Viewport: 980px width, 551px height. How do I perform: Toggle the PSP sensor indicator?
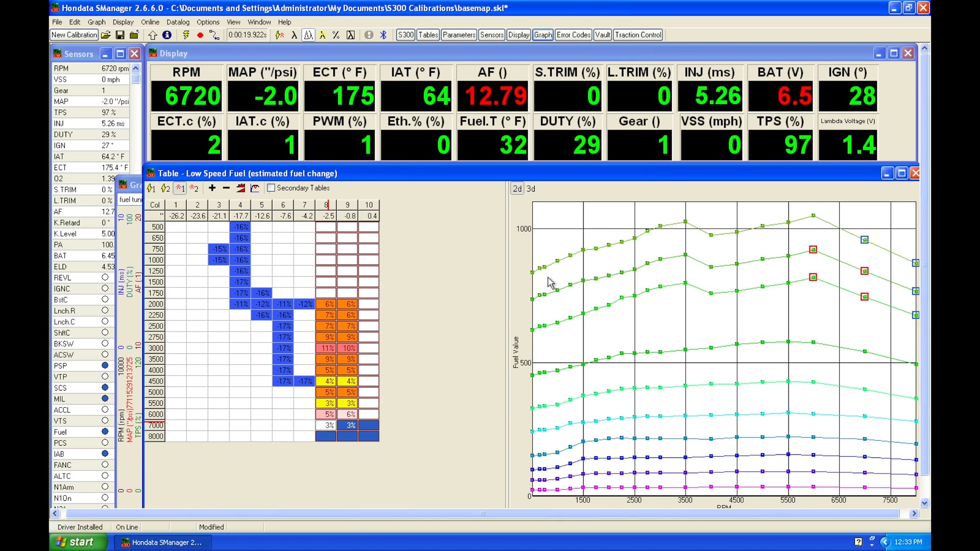click(x=105, y=365)
